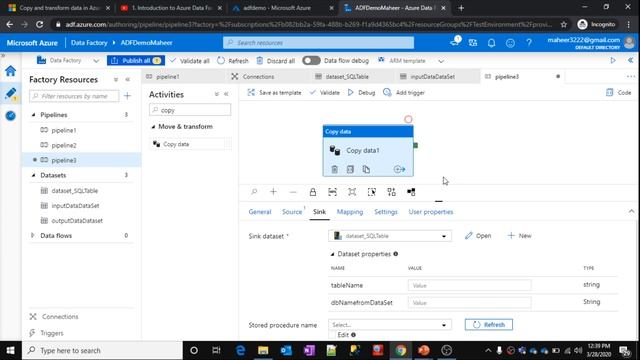The width and height of the screenshot is (640, 360).
Task: Auto align activities icon
Action: 391,192
